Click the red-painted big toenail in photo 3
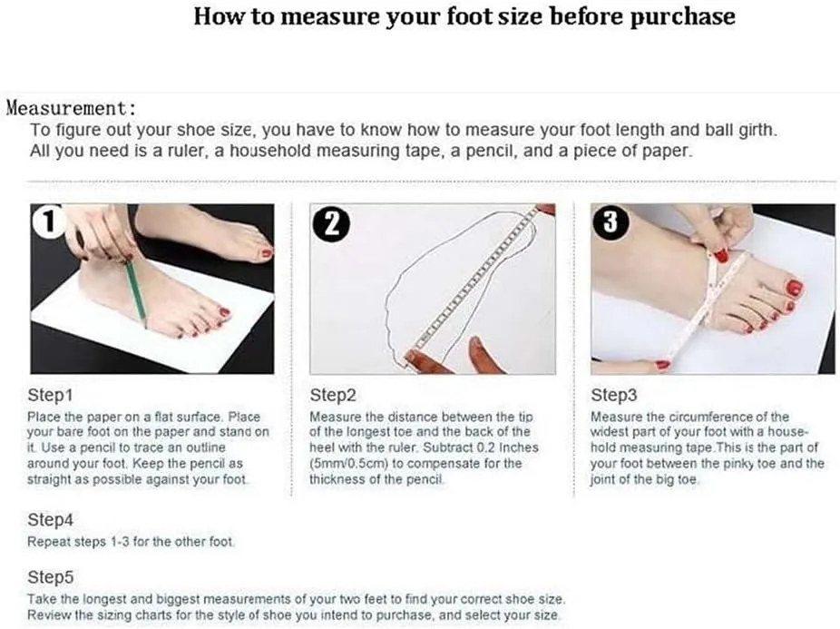This screenshot has height=629, width=840. (794, 289)
